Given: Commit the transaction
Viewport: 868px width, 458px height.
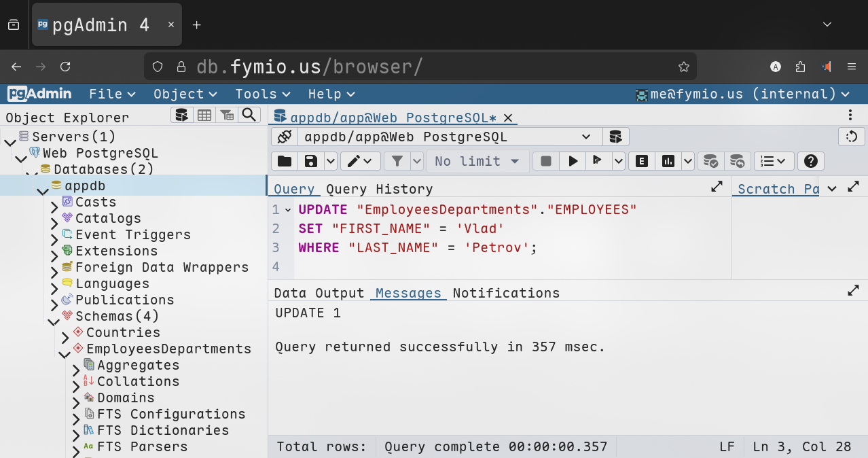Looking at the screenshot, I should click(x=710, y=161).
